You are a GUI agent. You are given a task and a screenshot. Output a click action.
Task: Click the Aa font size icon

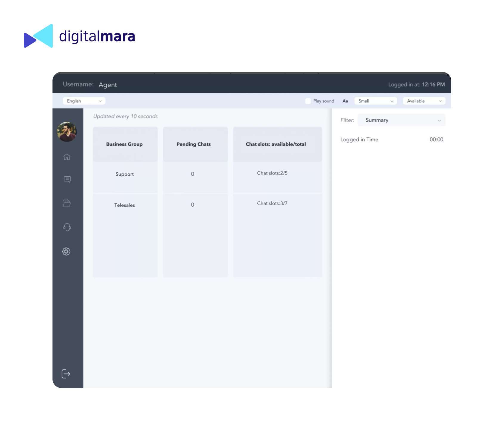(345, 101)
